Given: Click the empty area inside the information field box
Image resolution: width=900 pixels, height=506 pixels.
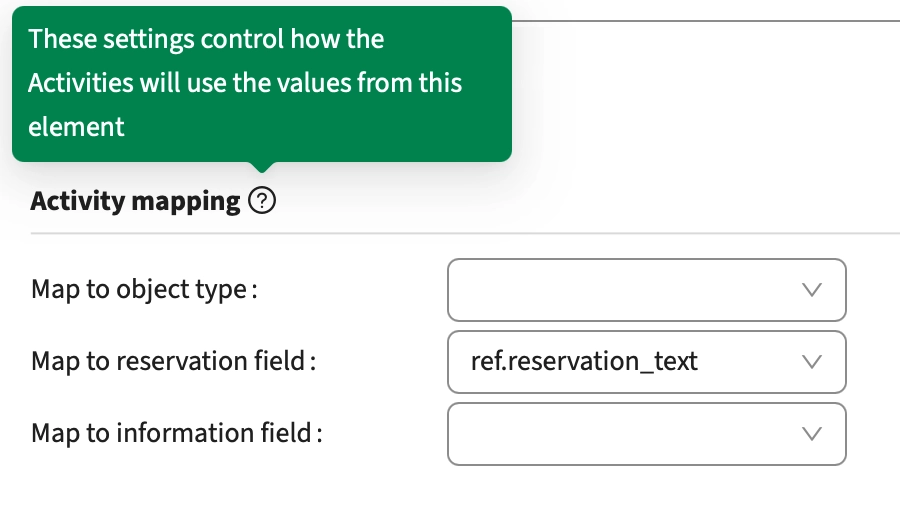Looking at the screenshot, I should tap(620, 434).
